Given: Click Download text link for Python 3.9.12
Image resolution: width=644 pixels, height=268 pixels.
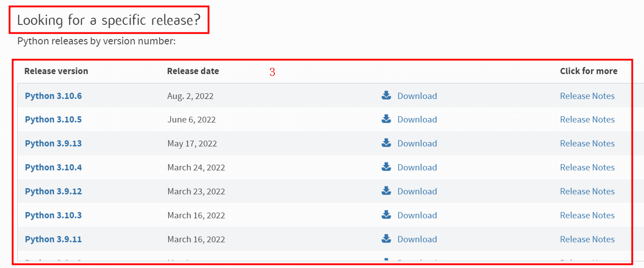Looking at the screenshot, I should coord(417,191).
